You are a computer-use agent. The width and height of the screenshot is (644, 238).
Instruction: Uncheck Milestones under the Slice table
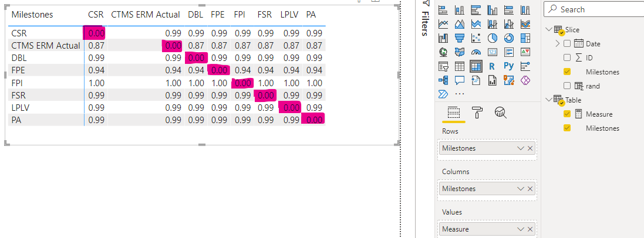(x=567, y=72)
